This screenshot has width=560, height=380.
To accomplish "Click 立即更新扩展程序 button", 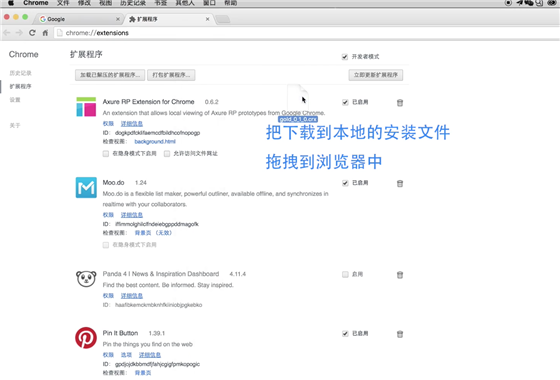I will click(x=376, y=75).
